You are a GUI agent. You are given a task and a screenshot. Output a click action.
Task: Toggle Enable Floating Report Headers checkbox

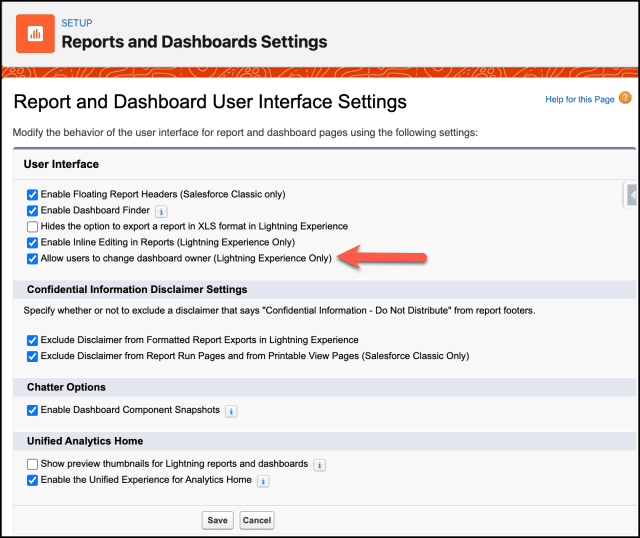(x=33, y=194)
